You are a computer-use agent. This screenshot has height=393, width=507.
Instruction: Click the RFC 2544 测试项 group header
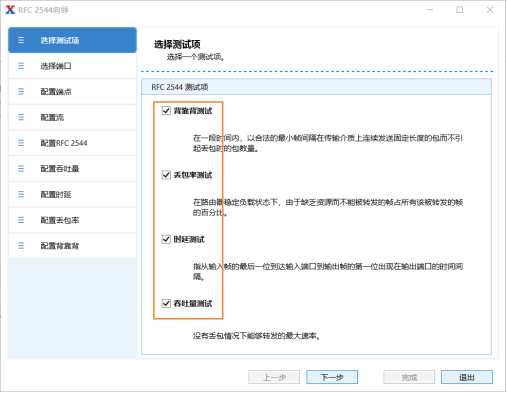click(316, 87)
